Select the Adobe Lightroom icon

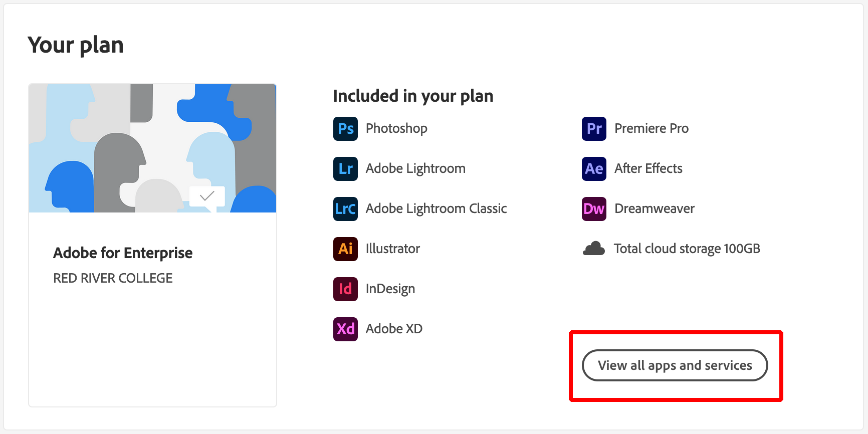pyautogui.click(x=345, y=168)
